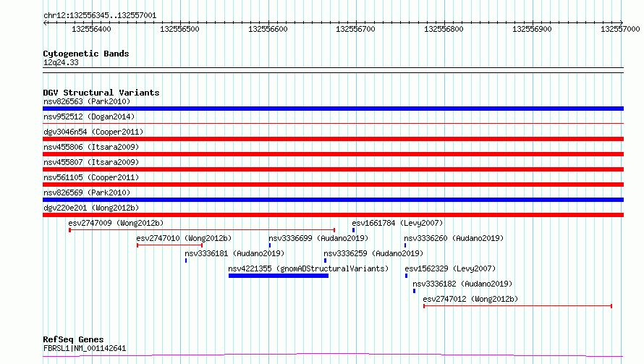Click the blue marker under esv1661784

coord(354,230)
